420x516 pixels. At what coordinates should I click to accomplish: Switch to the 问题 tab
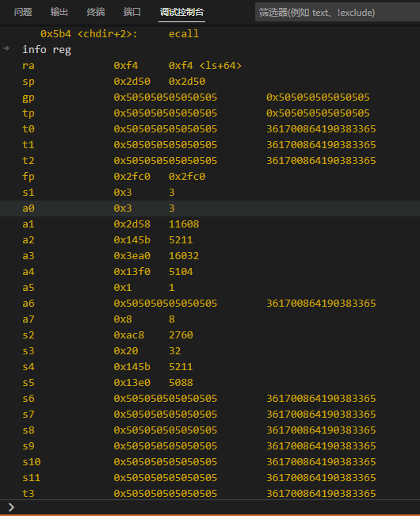(x=23, y=12)
